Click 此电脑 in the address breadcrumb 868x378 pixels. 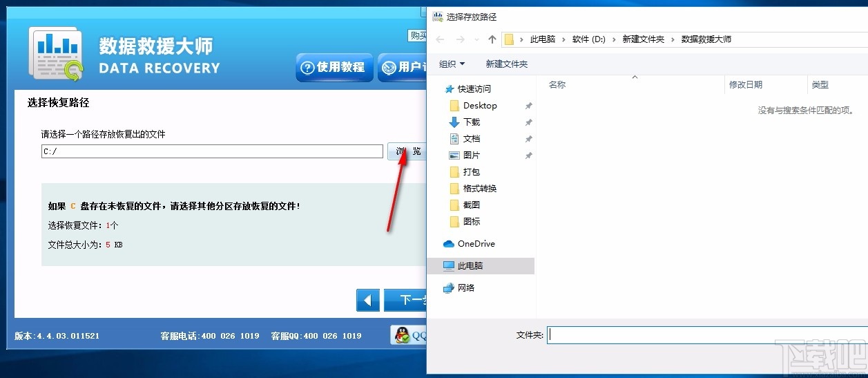(x=543, y=39)
